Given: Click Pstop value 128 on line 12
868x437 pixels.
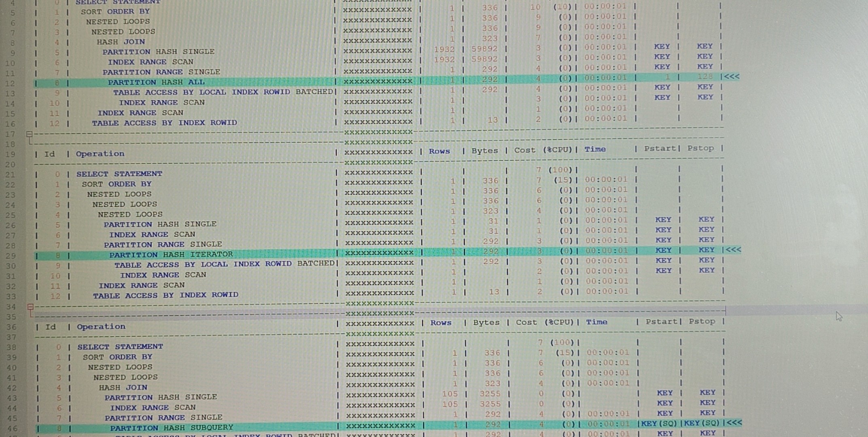Looking at the screenshot, I should click(705, 76).
